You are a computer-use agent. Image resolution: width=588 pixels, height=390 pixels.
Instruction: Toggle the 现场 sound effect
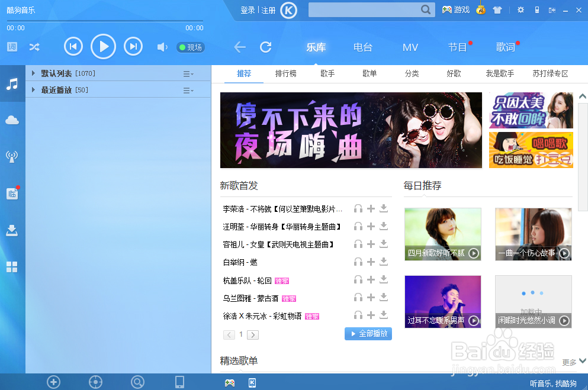pyautogui.click(x=191, y=47)
